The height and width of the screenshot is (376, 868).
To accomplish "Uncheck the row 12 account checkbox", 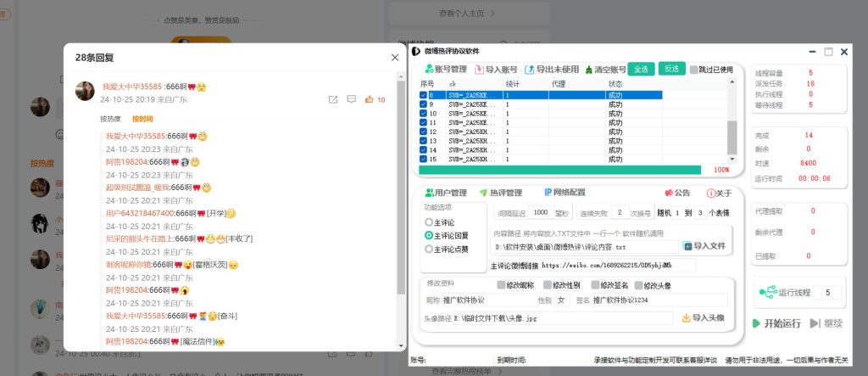I will [424, 132].
